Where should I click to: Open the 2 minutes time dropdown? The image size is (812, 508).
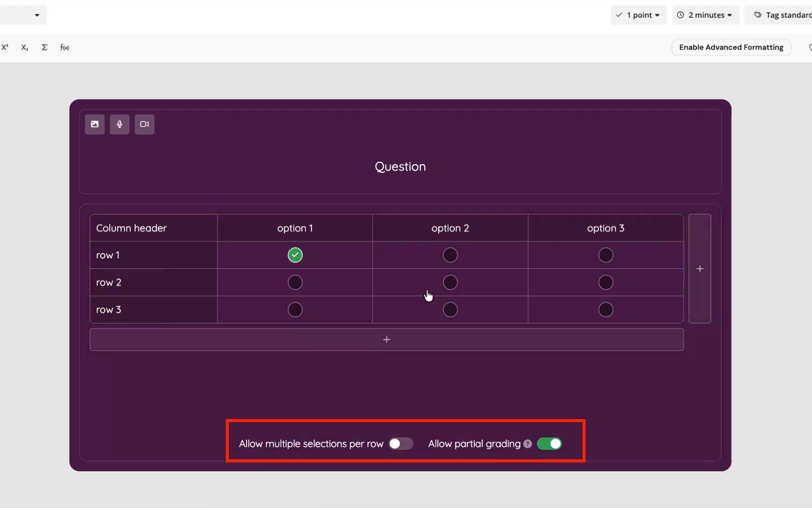click(704, 15)
